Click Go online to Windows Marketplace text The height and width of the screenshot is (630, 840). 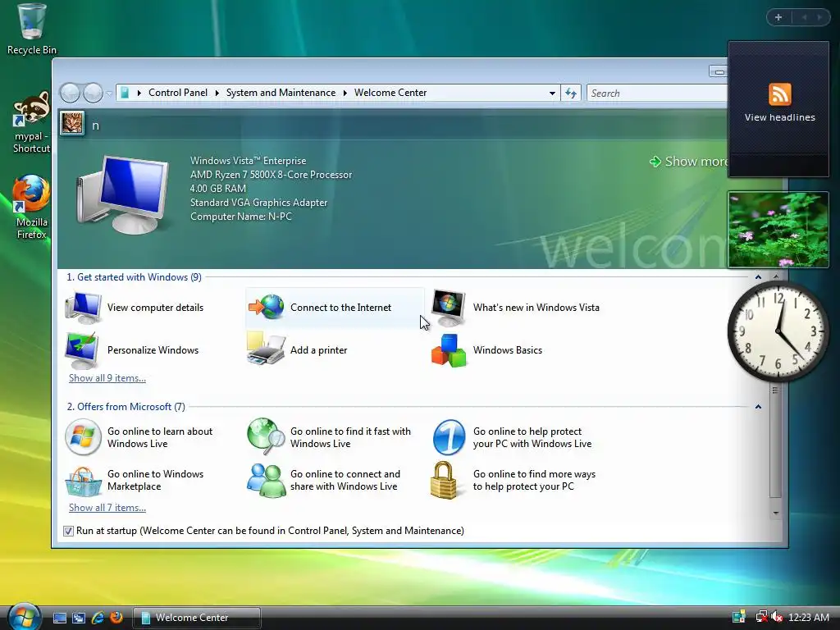(155, 481)
